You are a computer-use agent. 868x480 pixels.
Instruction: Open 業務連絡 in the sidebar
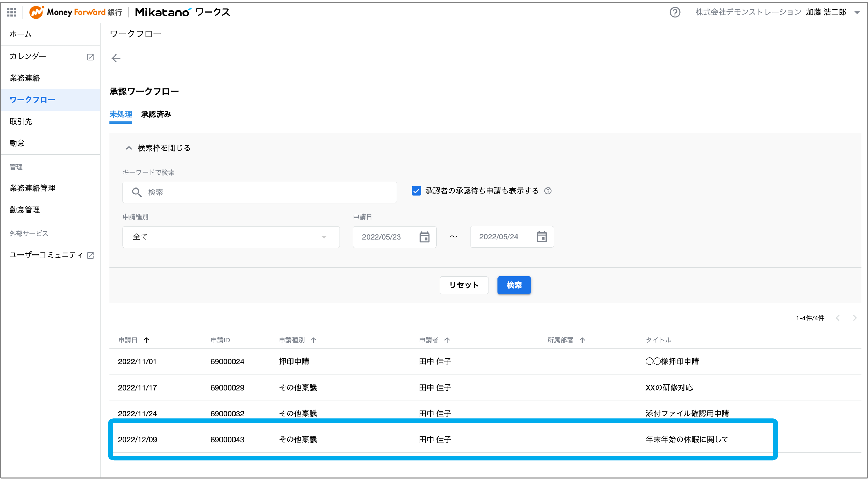[51, 78]
